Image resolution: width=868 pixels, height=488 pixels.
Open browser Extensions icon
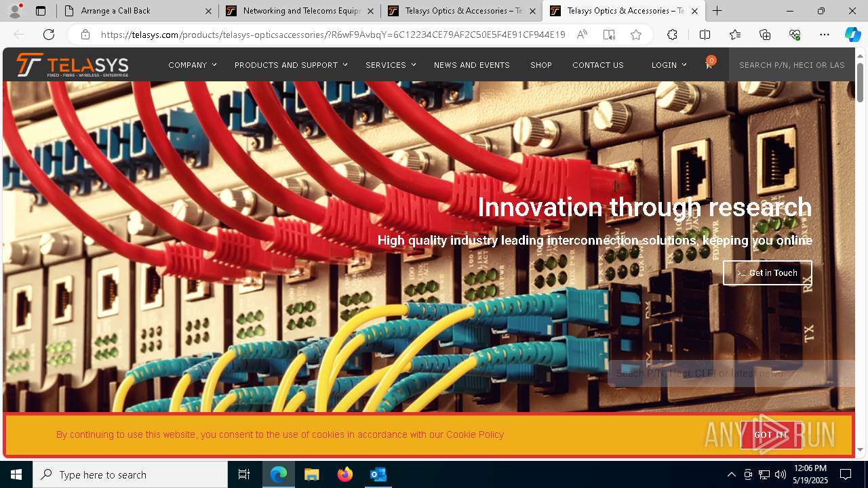(672, 35)
